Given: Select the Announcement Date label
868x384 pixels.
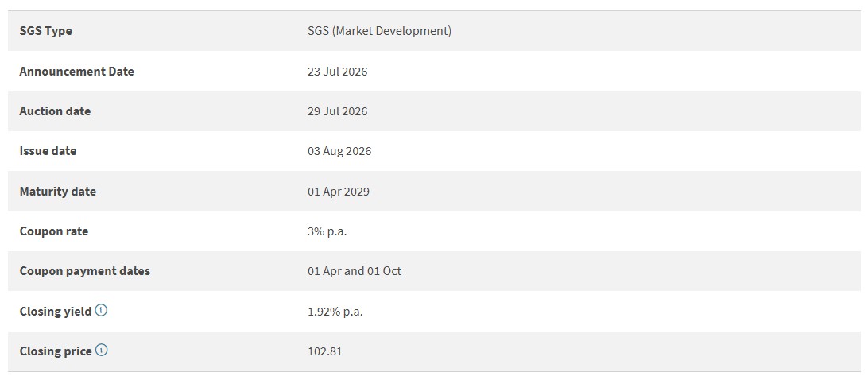Looking at the screenshot, I should [x=76, y=72].
